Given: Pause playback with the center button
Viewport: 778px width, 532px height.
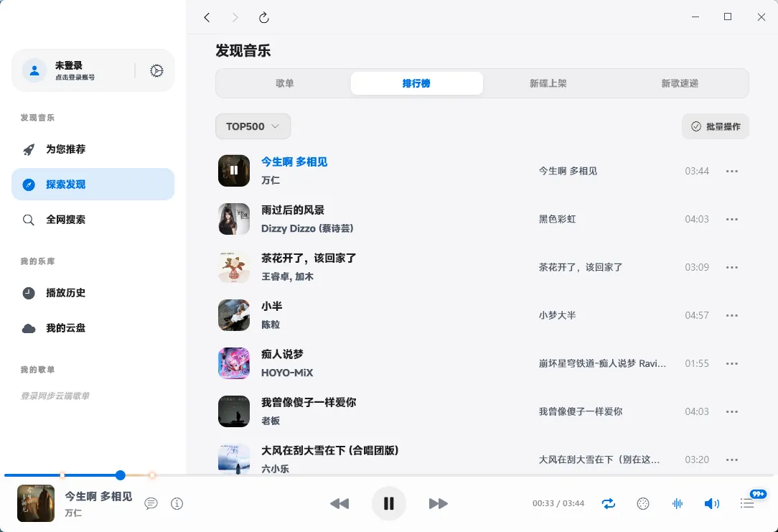Looking at the screenshot, I should [x=389, y=504].
